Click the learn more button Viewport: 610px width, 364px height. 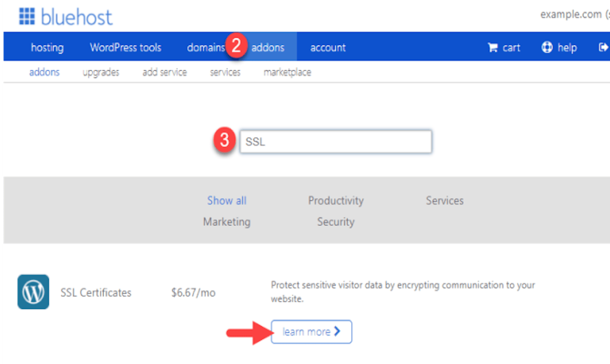pos(311,332)
